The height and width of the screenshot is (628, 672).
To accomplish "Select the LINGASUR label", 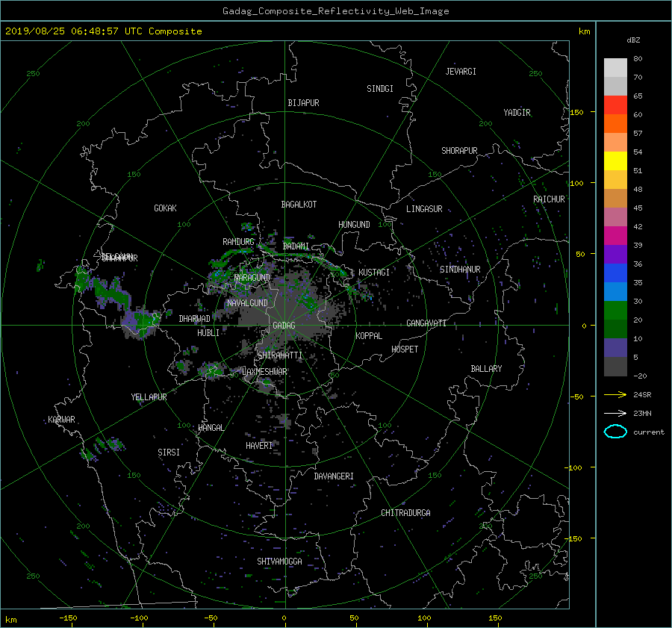I will [x=424, y=209].
